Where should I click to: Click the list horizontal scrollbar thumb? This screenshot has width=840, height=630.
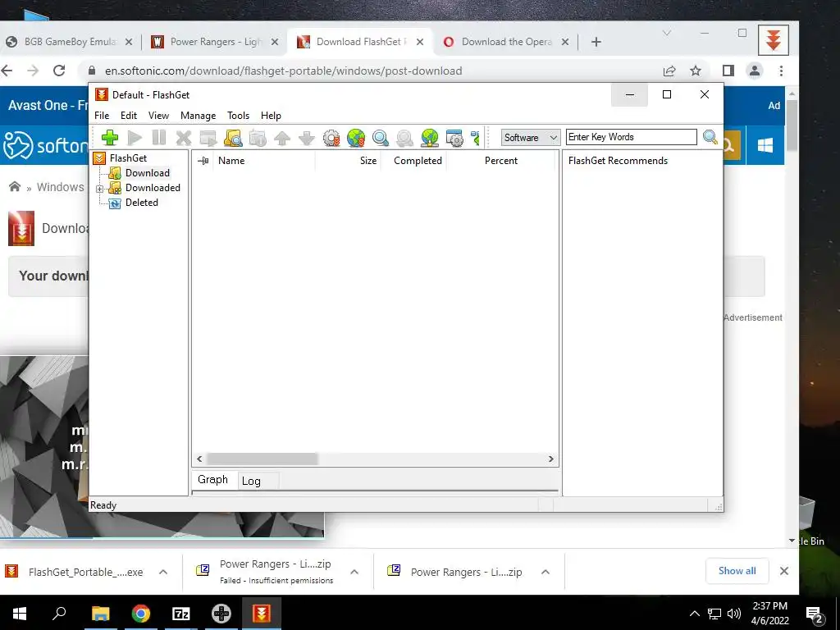pos(262,459)
